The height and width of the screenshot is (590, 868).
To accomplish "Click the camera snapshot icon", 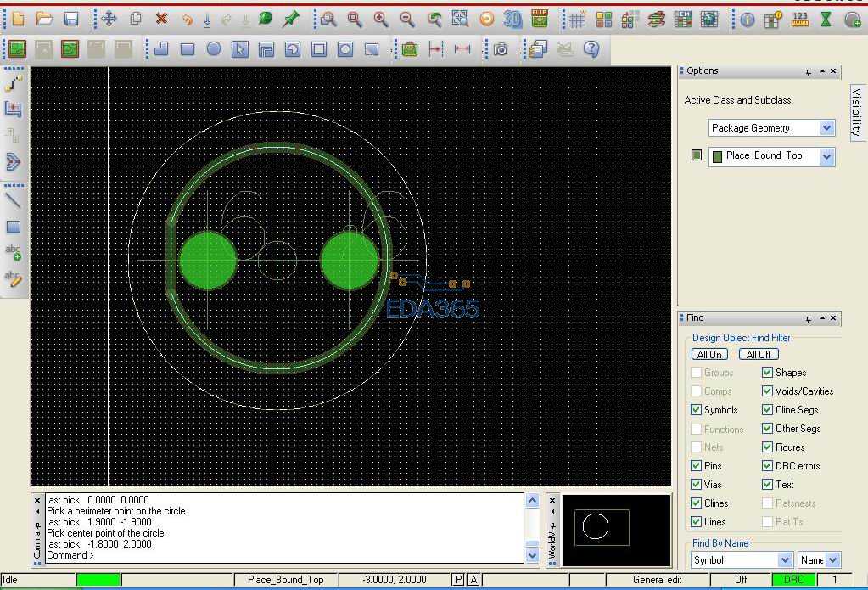I will click(x=501, y=49).
